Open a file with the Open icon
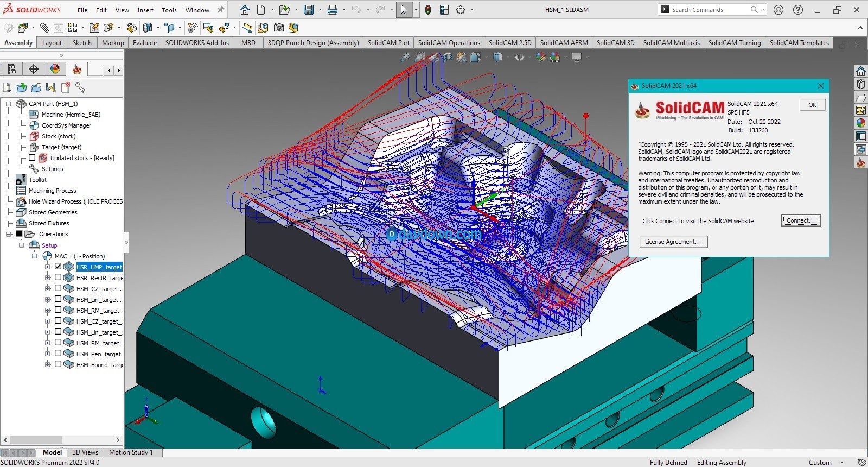Image resolution: width=868 pixels, height=467 pixels. tap(284, 10)
